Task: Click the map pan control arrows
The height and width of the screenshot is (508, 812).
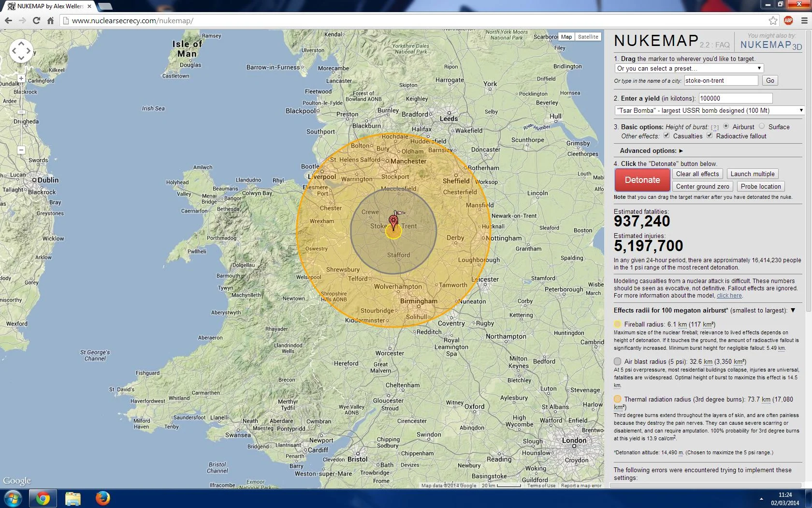Action: (21, 51)
